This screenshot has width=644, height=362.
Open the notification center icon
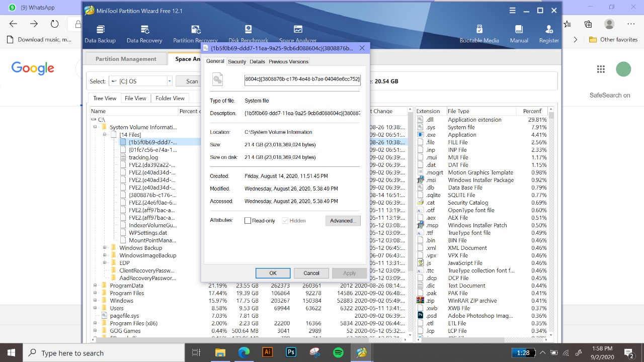click(x=628, y=353)
